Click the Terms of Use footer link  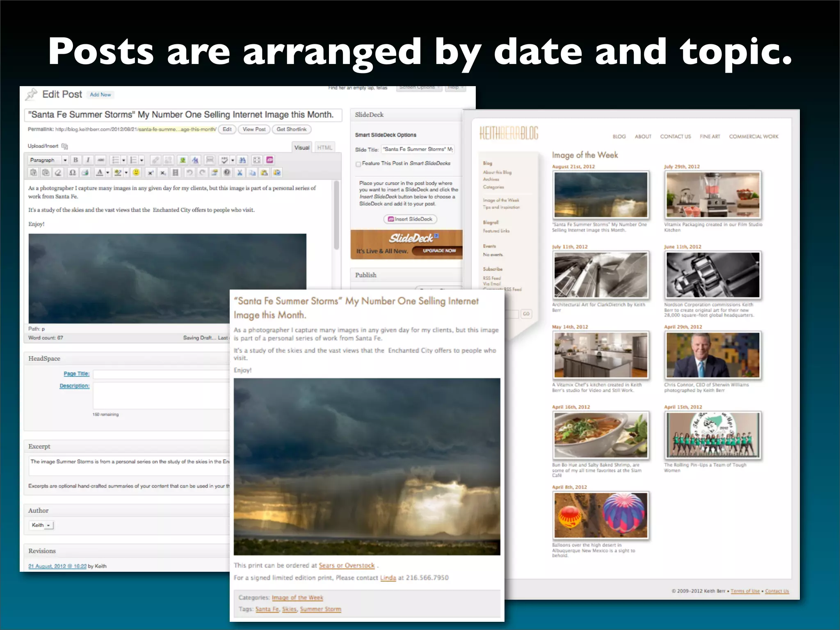pos(745,591)
